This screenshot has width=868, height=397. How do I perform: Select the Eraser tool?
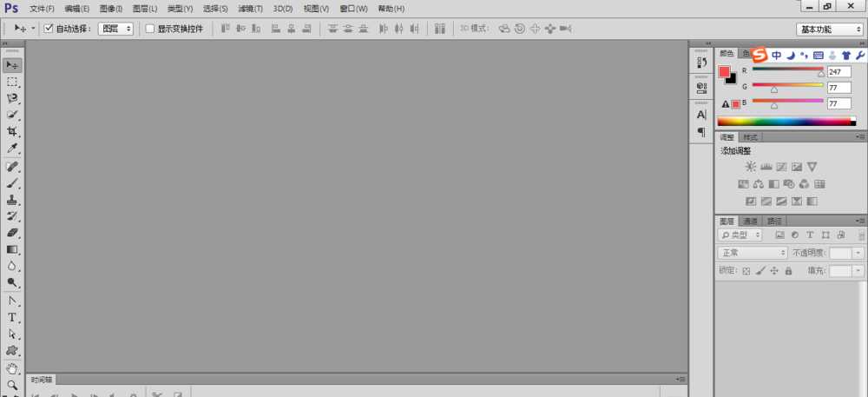(12, 233)
